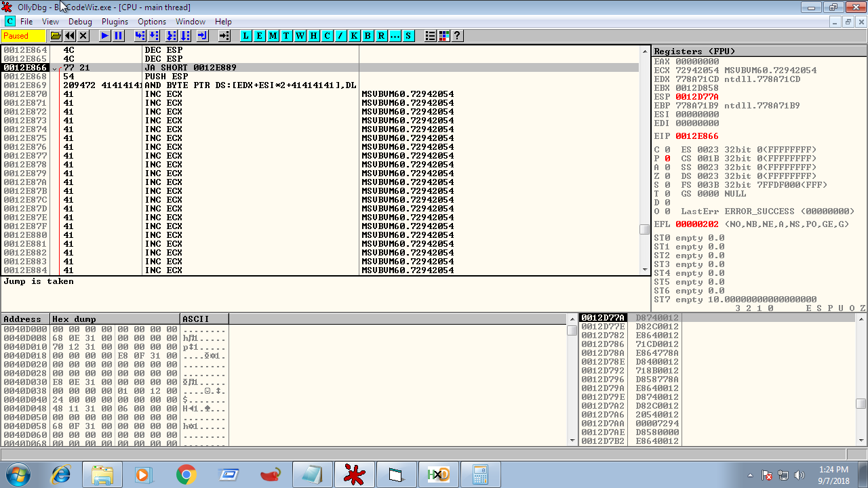
Task: Show the Handles window (H button)
Action: click(x=314, y=36)
